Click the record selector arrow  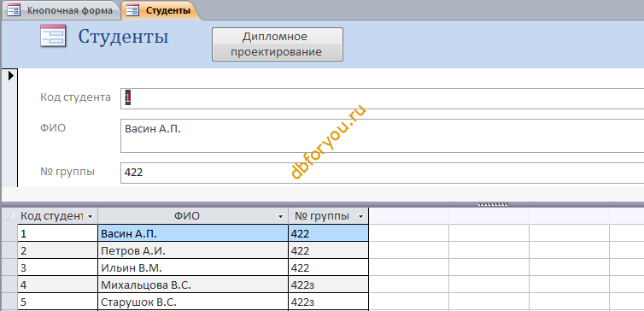coord(11,75)
